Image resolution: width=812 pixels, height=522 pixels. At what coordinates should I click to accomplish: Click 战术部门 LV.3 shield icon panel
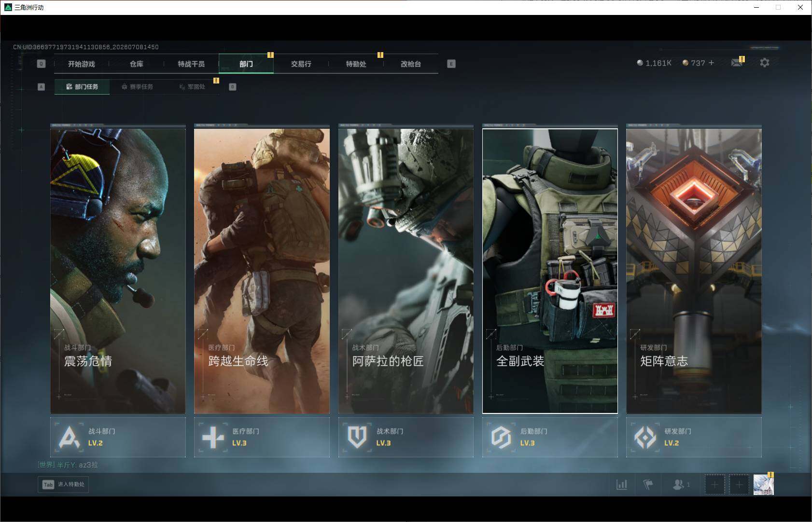(x=406, y=437)
